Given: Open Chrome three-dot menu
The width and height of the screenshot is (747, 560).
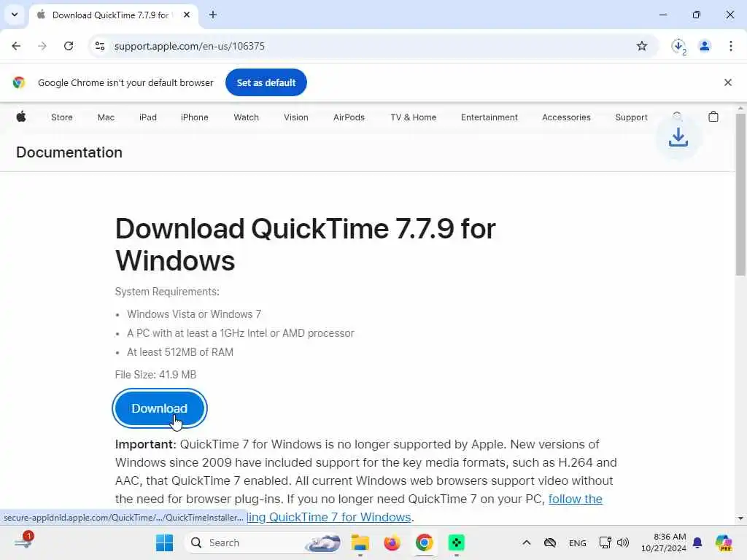Looking at the screenshot, I should click(x=730, y=46).
